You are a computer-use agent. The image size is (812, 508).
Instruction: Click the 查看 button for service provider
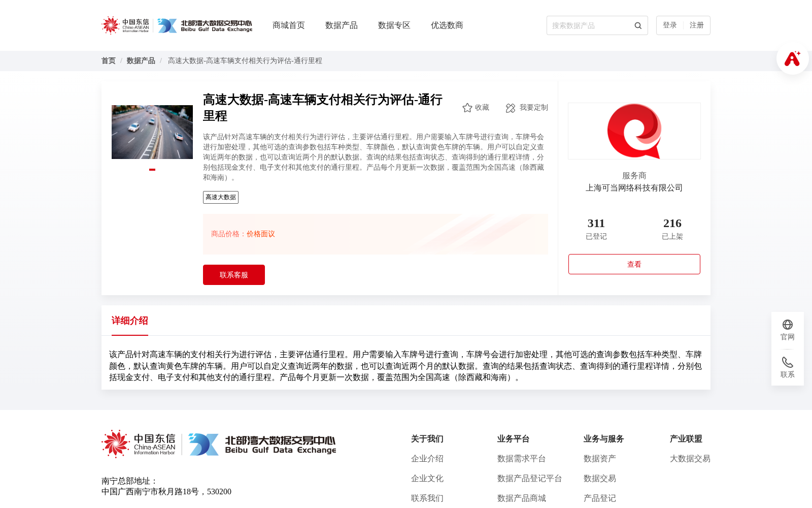pyautogui.click(x=634, y=264)
